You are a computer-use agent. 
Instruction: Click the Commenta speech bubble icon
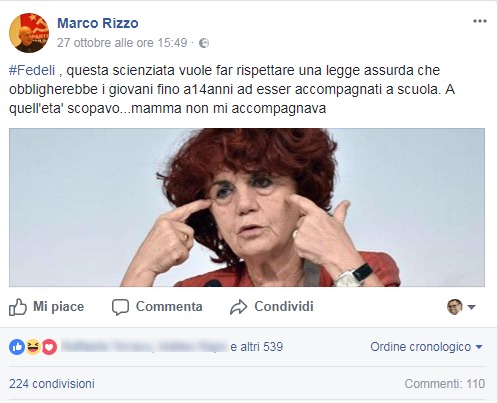pos(120,307)
